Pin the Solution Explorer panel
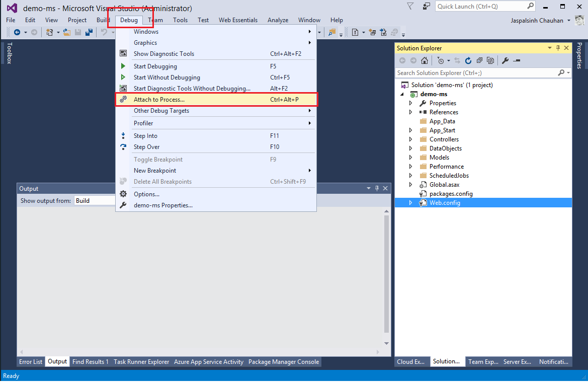The height and width of the screenshot is (382, 588). [558, 48]
